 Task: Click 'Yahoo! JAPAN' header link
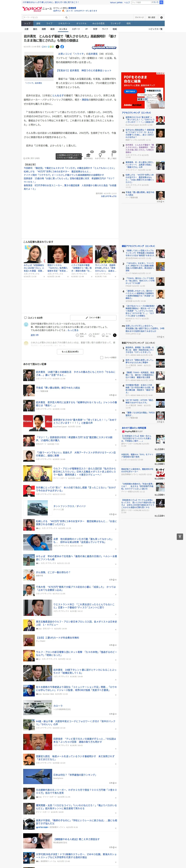click(x=116, y=2)
